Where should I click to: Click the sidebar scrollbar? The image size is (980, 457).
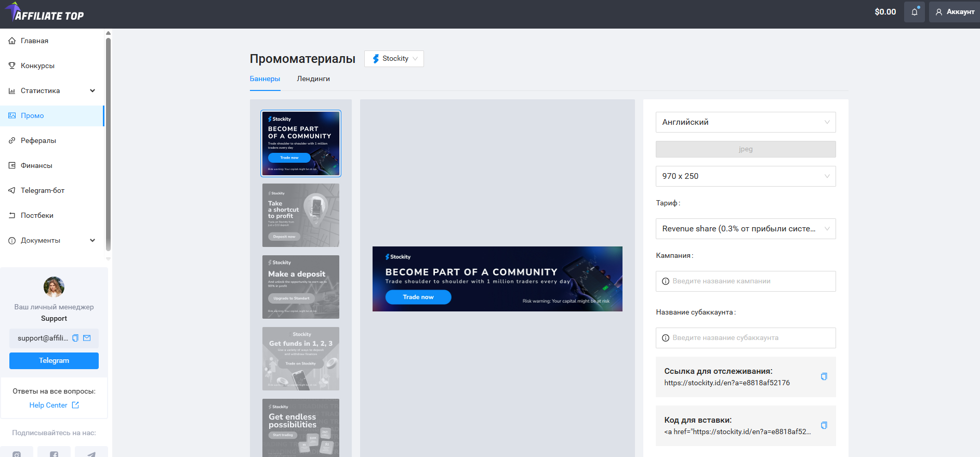[x=108, y=144]
